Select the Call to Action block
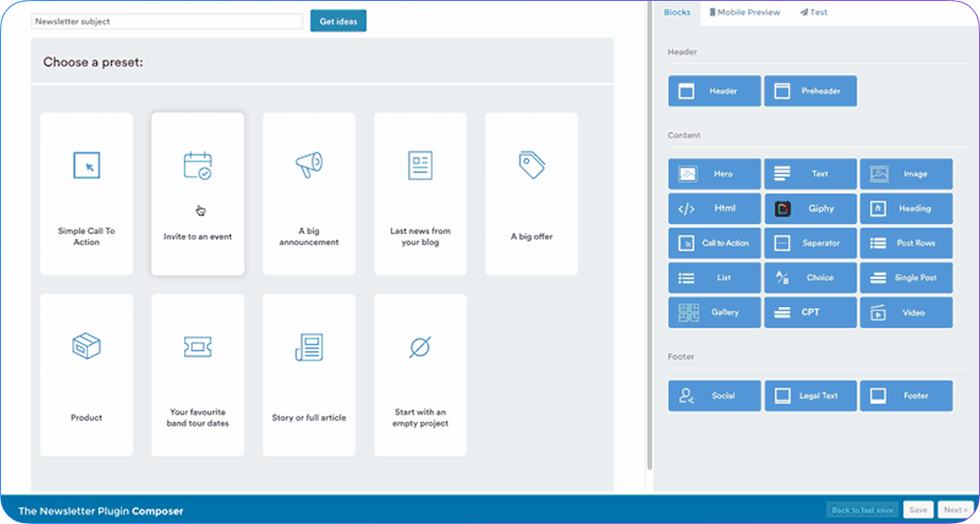Screen dimensions: 980x524 pyautogui.click(x=714, y=244)
